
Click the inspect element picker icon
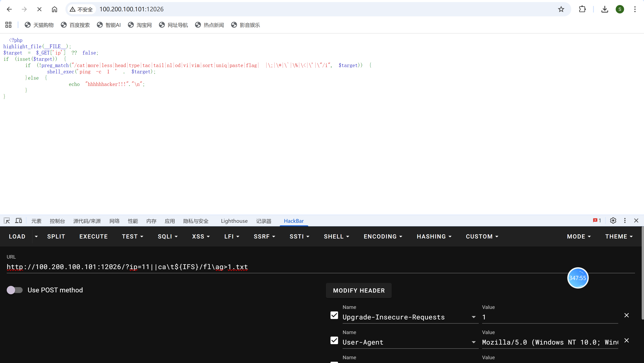tap(7, 221)
